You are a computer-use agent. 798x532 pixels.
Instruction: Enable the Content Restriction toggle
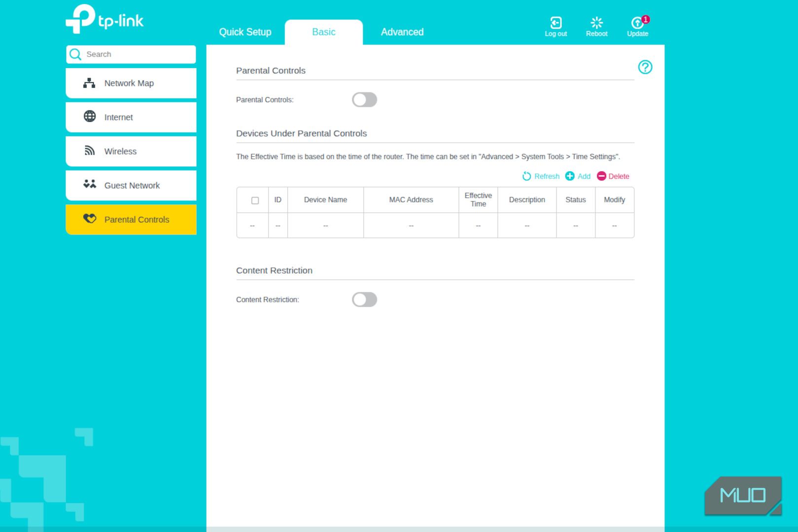[x=365, y=299]
